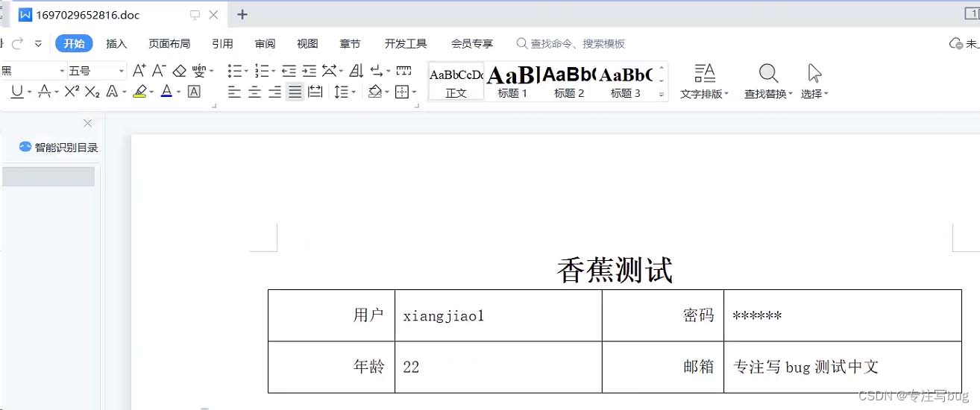Click the sort icon

pos(356,71)
